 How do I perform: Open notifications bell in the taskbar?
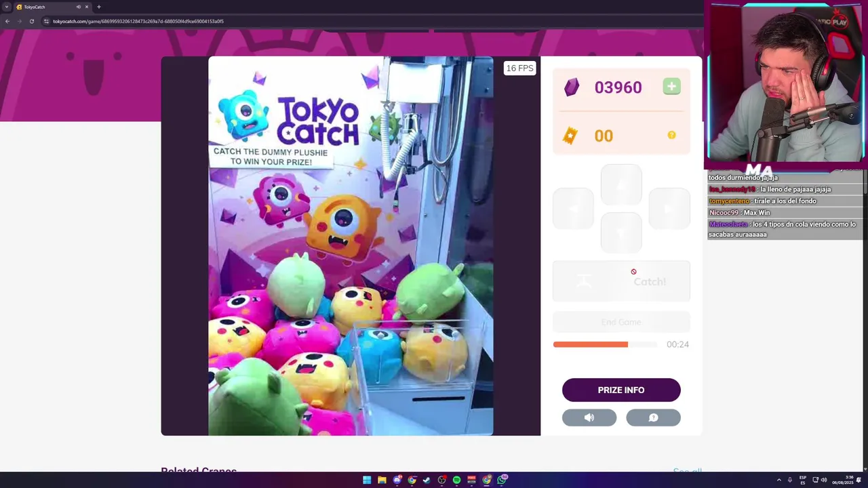(859, 480)
